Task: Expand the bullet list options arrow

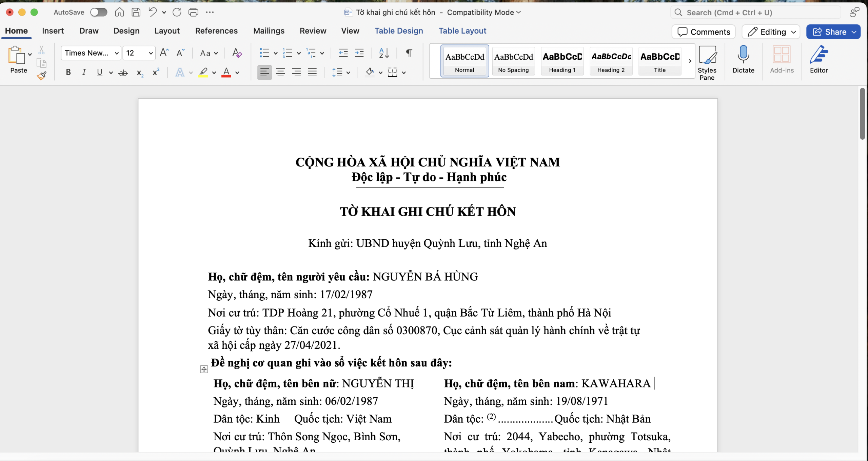Action: point(275,53)
